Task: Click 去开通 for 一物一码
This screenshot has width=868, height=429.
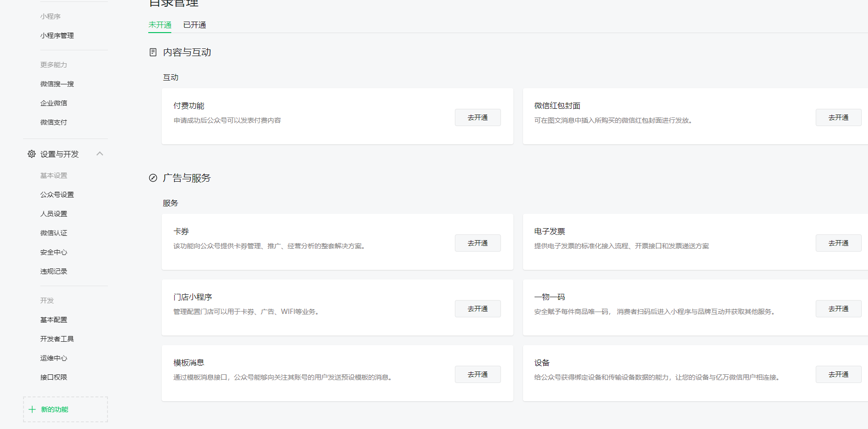Action: coord(839,309)
